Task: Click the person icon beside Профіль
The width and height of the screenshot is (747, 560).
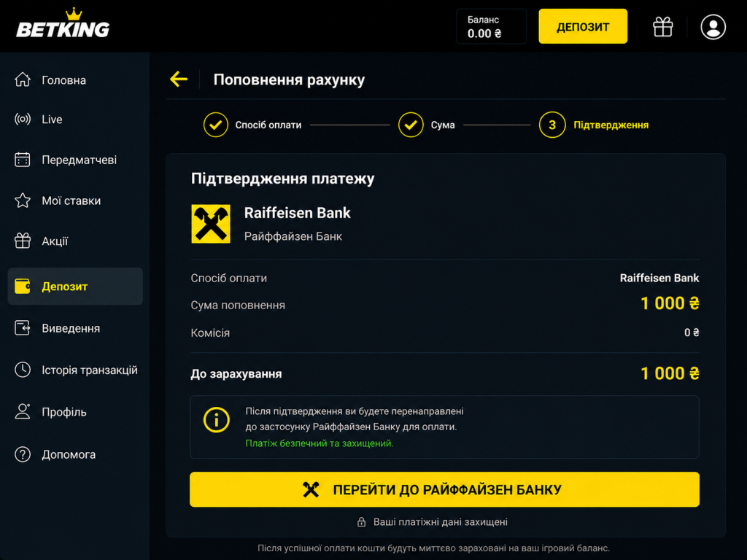Action: point(23,411)
